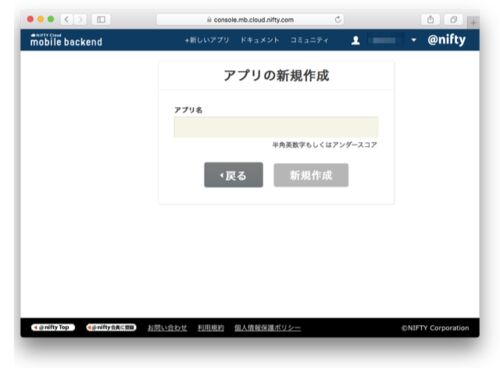Screen dimensions: 500x368
Task: Click the Safari forward arrow button
Action: click(80, 20)
